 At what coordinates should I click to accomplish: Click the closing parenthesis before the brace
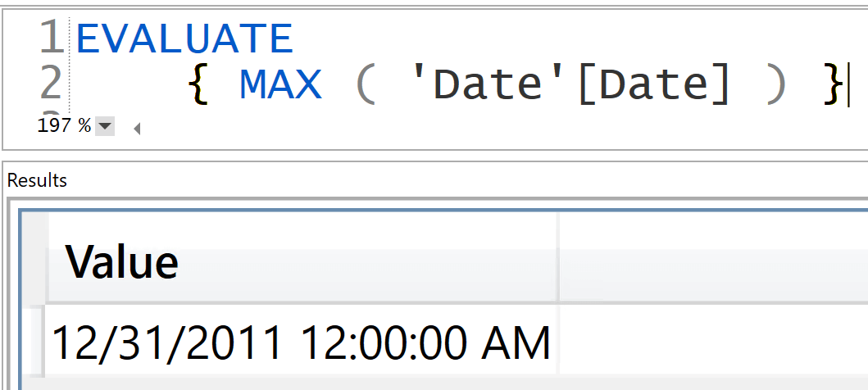click(776, 85)
